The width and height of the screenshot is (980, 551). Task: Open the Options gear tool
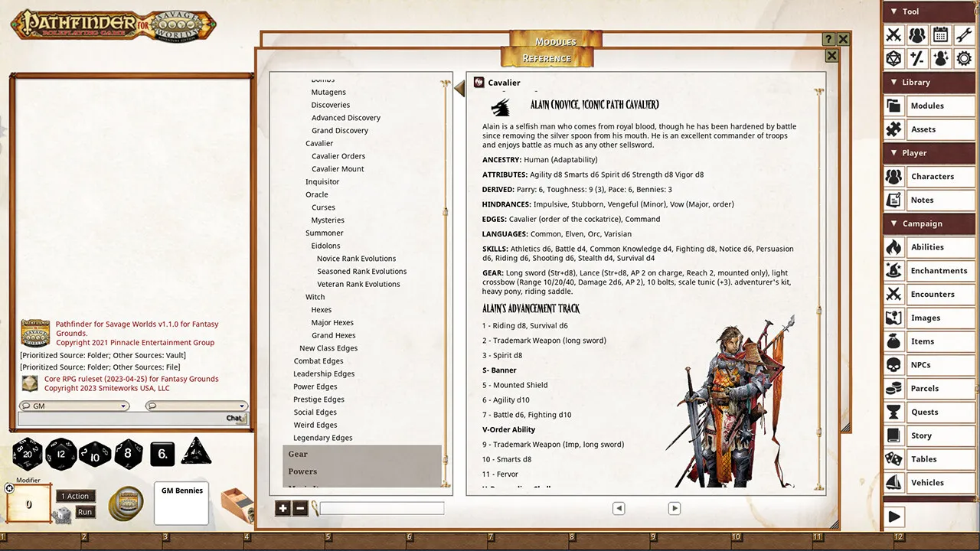point(964,58)
